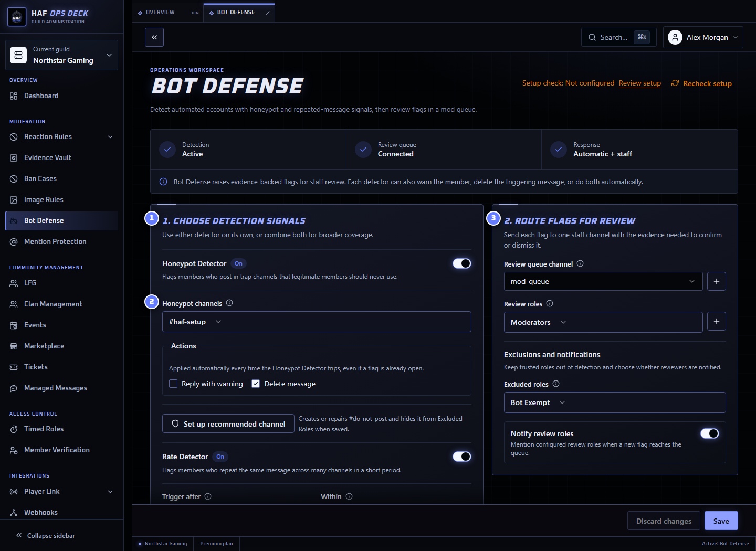
Task: Click the Webhooks icon
Action: tap(14, 512)
